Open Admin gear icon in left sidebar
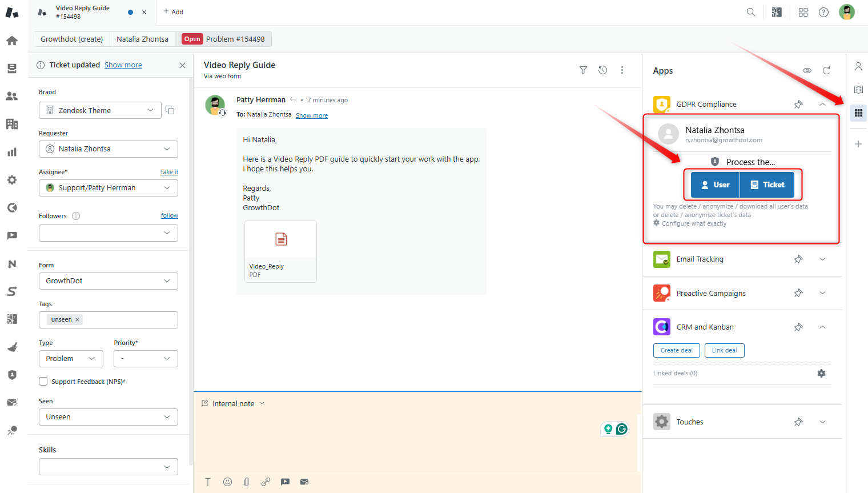This screenshot has width=868, height=493. [x=12, y=180]
